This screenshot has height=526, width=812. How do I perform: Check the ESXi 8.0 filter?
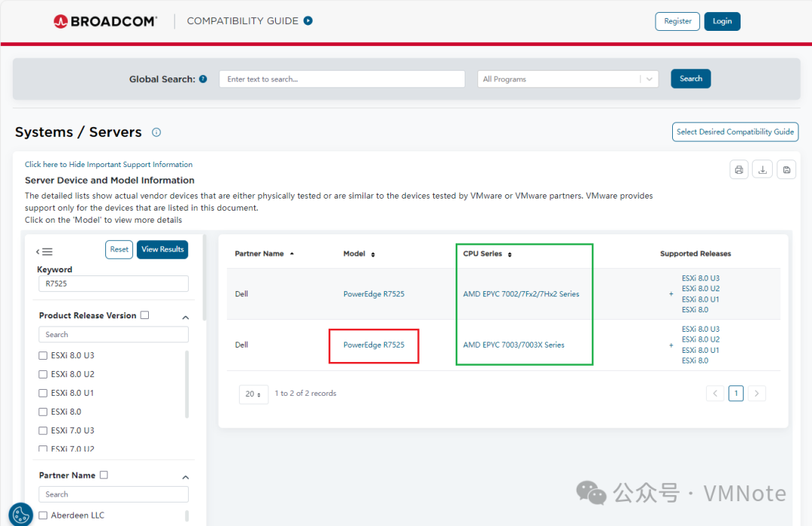[43, 412]
